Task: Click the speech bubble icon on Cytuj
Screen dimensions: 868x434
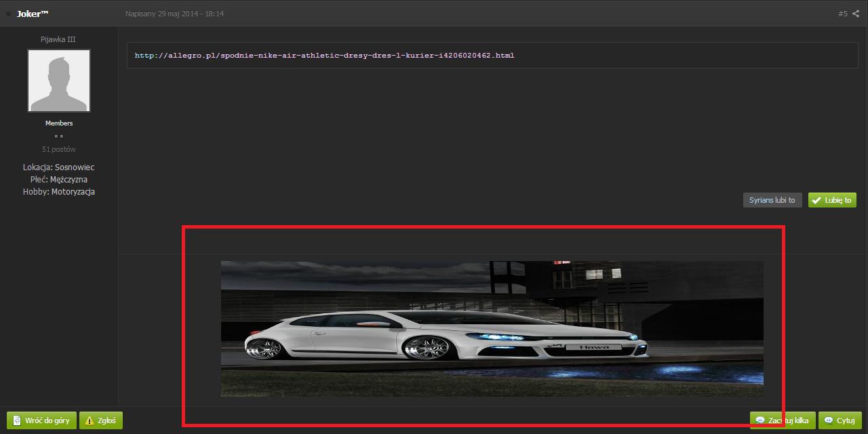Action: click(829, 420)
